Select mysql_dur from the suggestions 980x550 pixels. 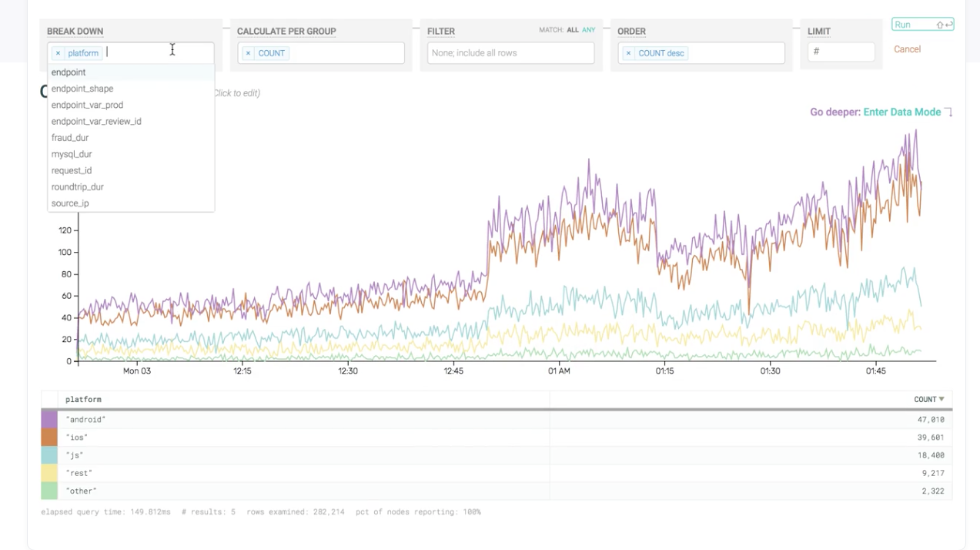click(131, 154)
